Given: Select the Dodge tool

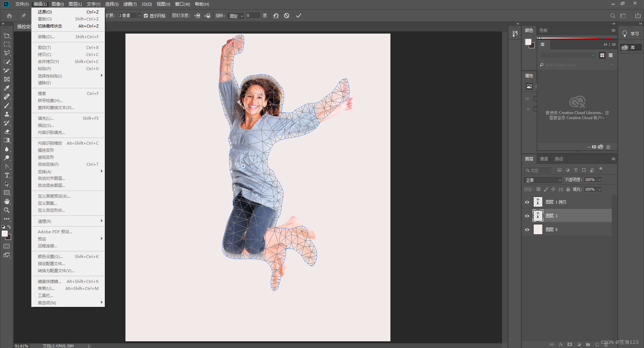Looking at the screenshot, I should 7,158.
